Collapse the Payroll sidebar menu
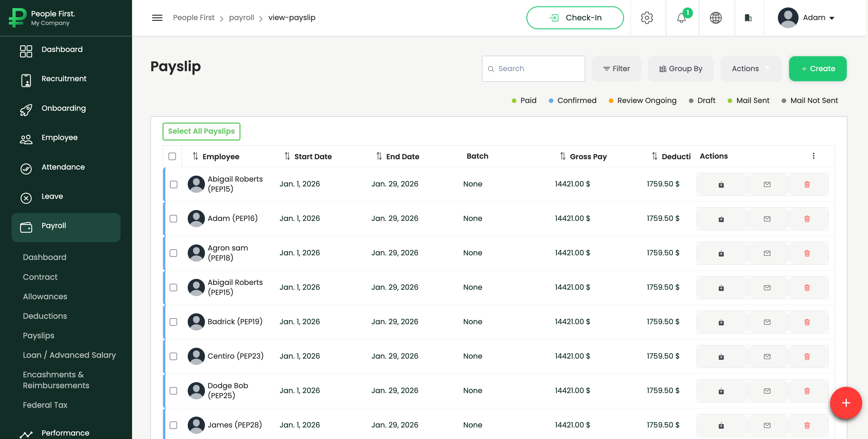The height and width of the screenshot is (439, 868). point(66,228)
